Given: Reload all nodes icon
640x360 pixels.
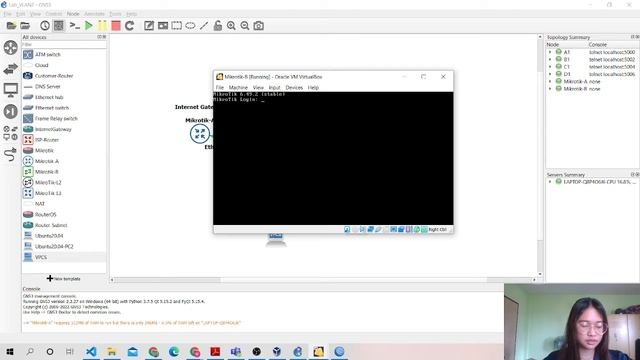Looking at the screenshot, I should pyautogui.click(x=130, y=26).
